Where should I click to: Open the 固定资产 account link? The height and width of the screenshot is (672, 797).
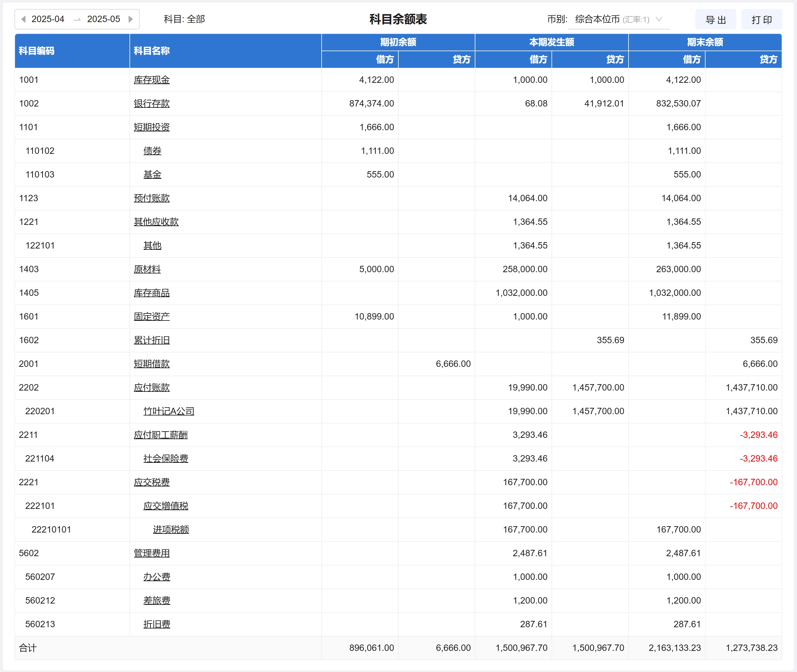152,317
